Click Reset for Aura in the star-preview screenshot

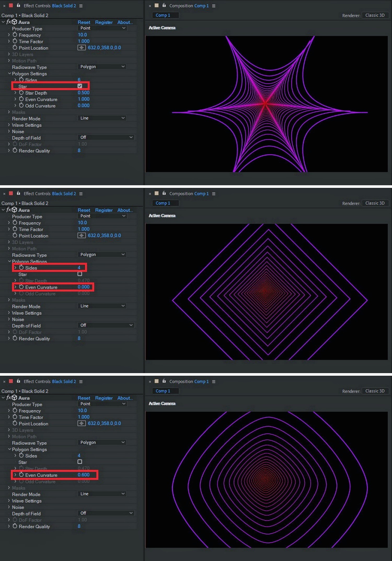84,22
